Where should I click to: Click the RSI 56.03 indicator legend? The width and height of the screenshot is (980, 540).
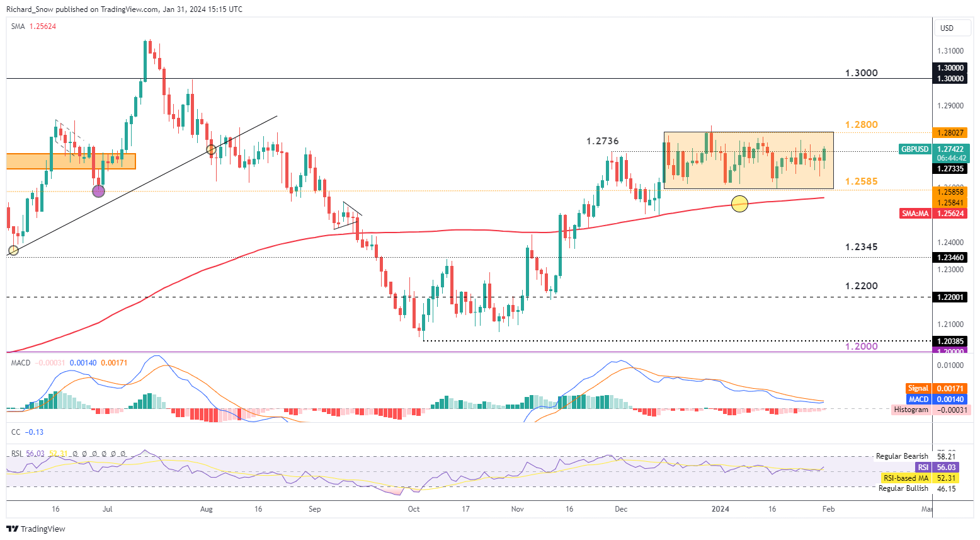tap(28, 454)
